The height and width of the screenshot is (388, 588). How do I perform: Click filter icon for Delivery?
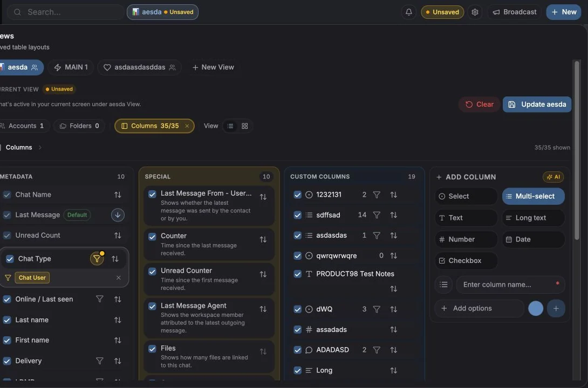point(99,361)
